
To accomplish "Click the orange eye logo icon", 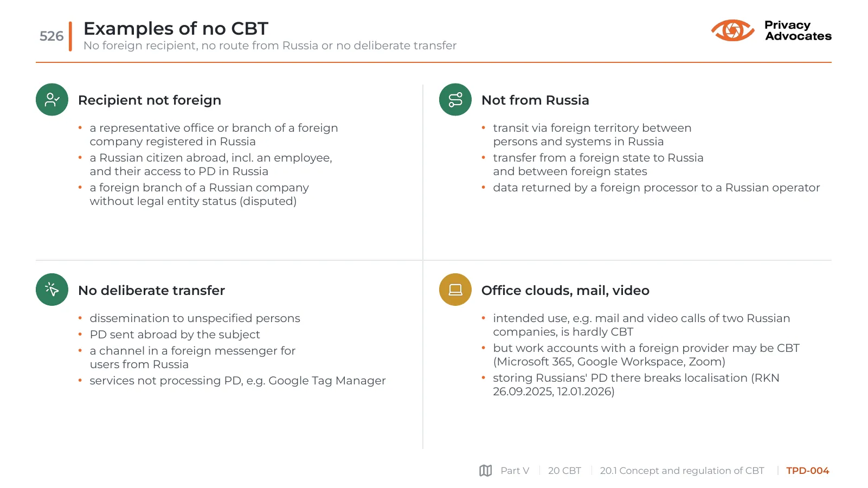I will 732,30.
